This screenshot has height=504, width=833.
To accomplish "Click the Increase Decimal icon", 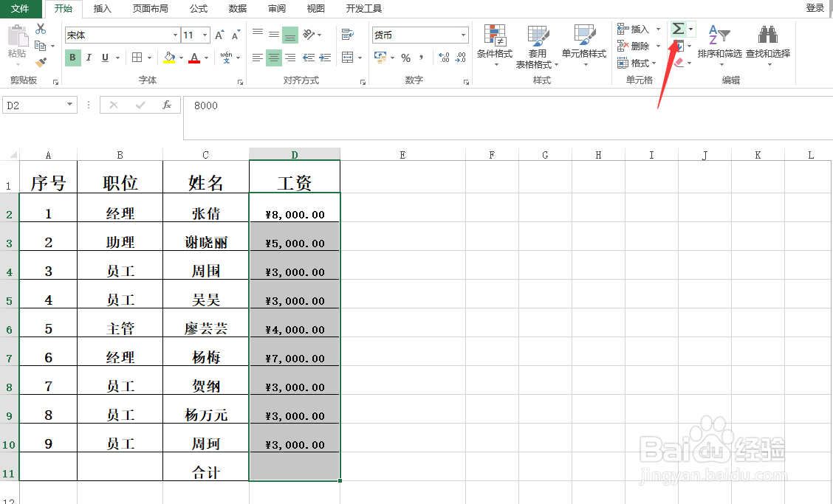I will pyautogui.click(x=444, y=58).
